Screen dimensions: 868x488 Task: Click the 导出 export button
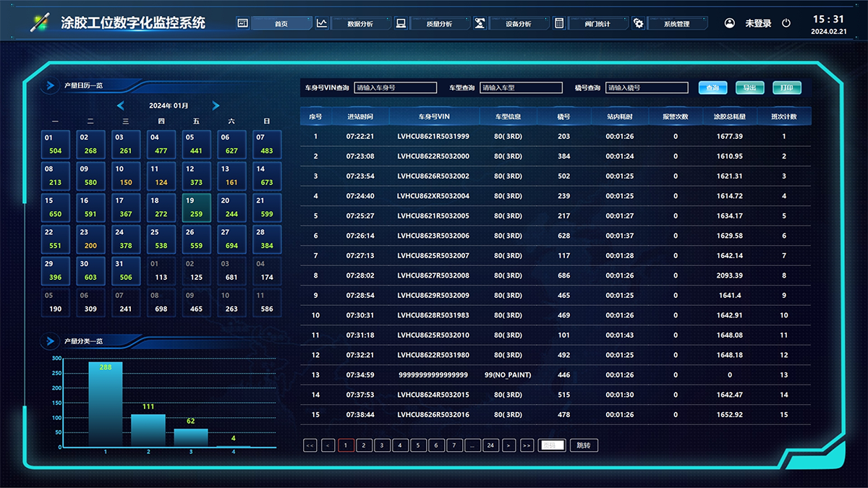[x=749, y=87]
